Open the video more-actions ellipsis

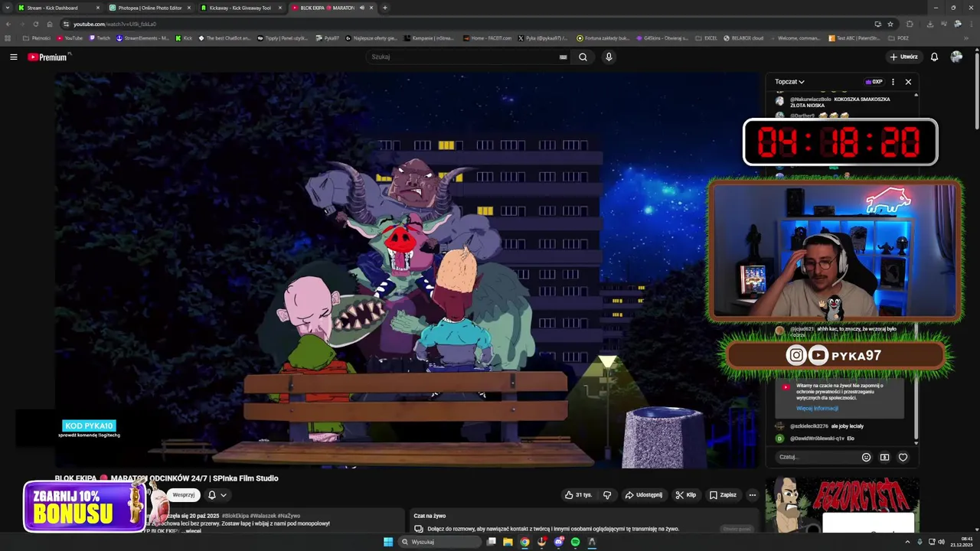coord(752,495)
